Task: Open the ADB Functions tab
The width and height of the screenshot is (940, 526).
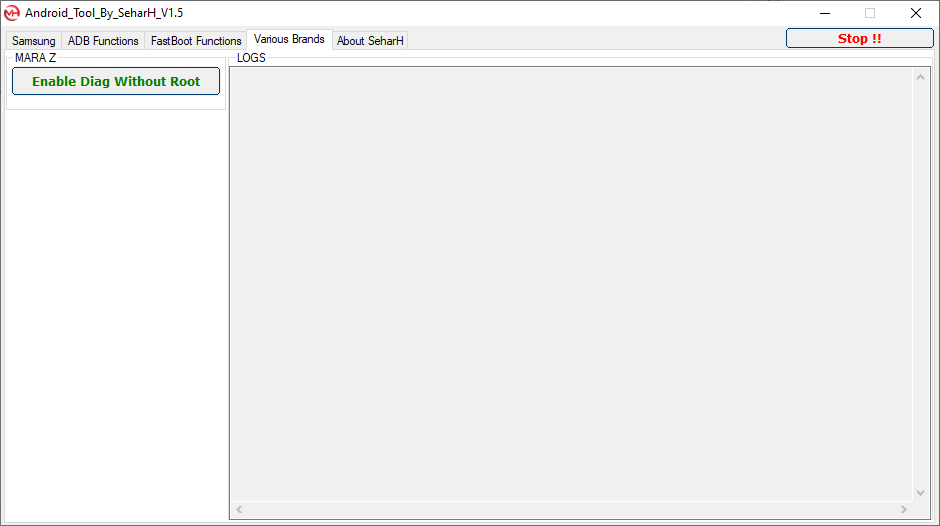Action: tap(103, 41)
